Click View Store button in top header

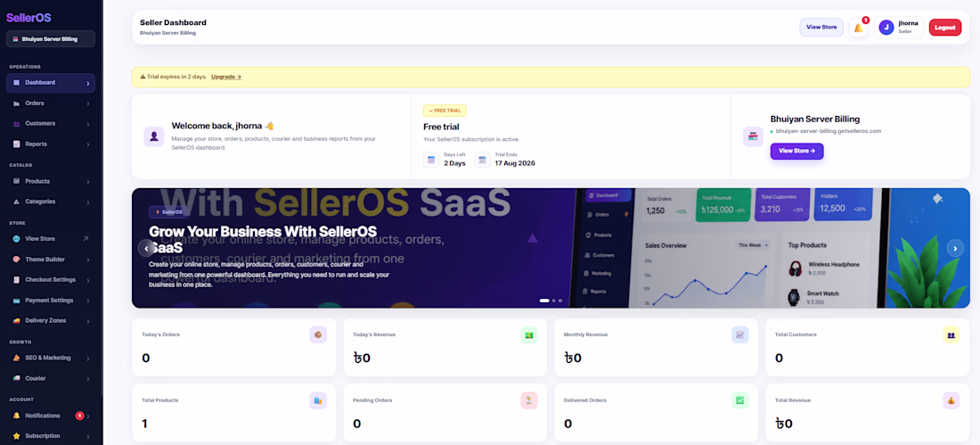click(x=821, y=28)
